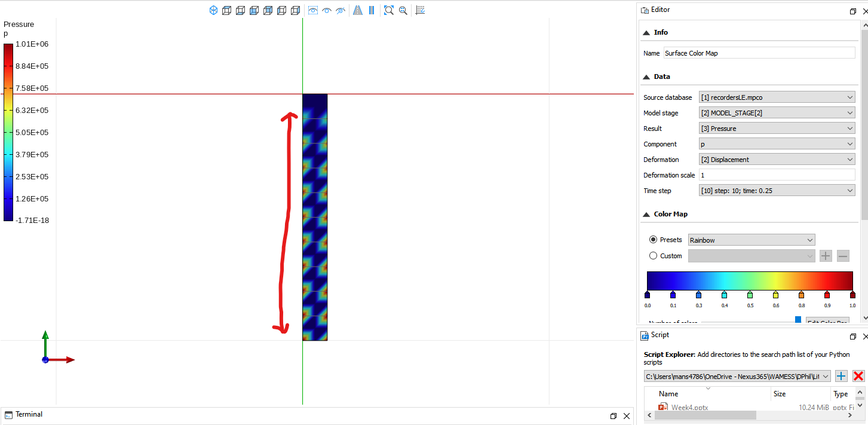
Task: Switch to parallel projection icon
Action: [x=372, y=10]
